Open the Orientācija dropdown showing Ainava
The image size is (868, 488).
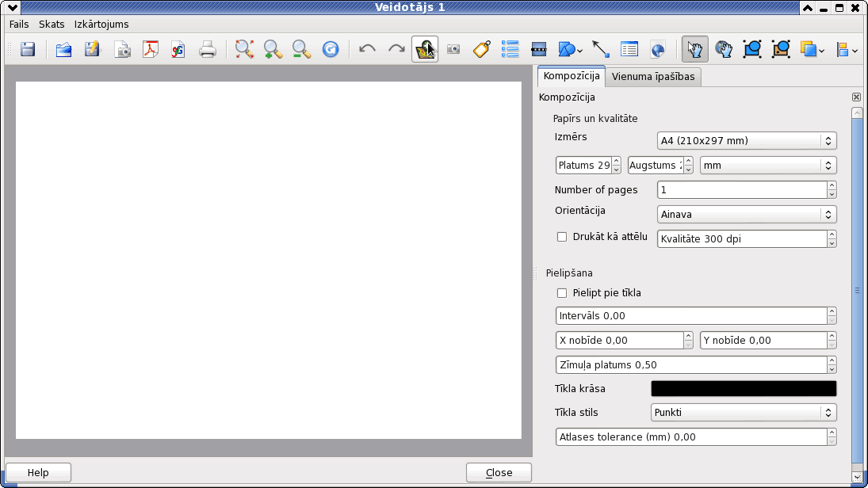(x=746, y=215)
